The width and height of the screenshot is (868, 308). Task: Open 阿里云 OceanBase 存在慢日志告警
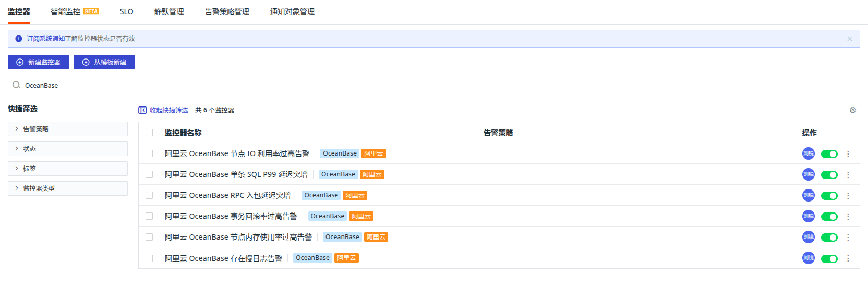pos(223,258)
